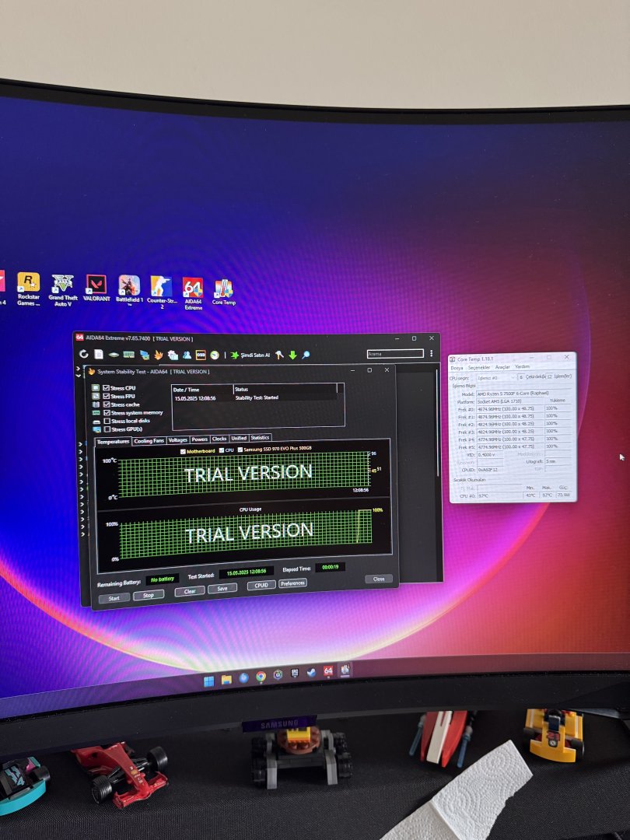Screen dimensions: 630x840
Task: Click the CPUID button
Action: tap(261, 585)
